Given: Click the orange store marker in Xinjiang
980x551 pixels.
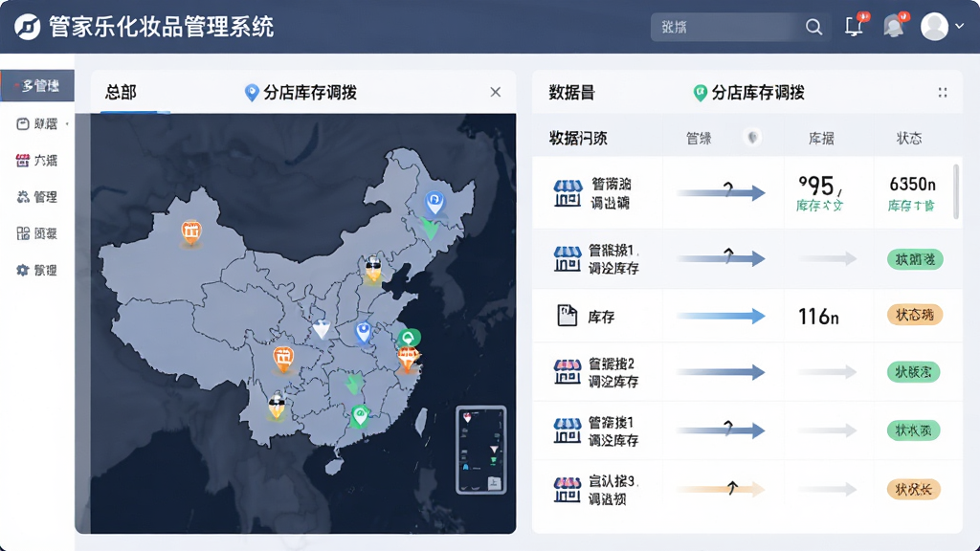Looking at the screenshot, I should (191, 233).
